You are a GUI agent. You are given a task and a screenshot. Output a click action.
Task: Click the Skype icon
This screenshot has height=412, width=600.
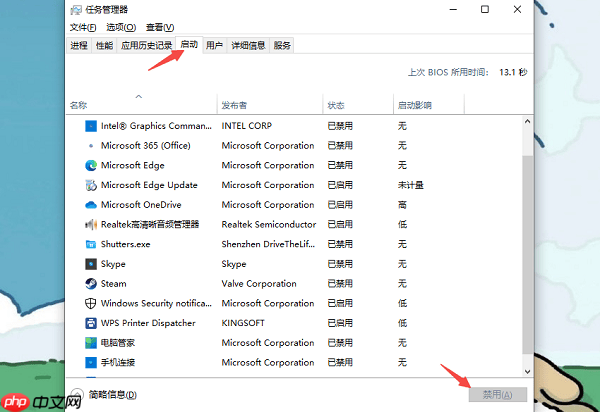91,264
